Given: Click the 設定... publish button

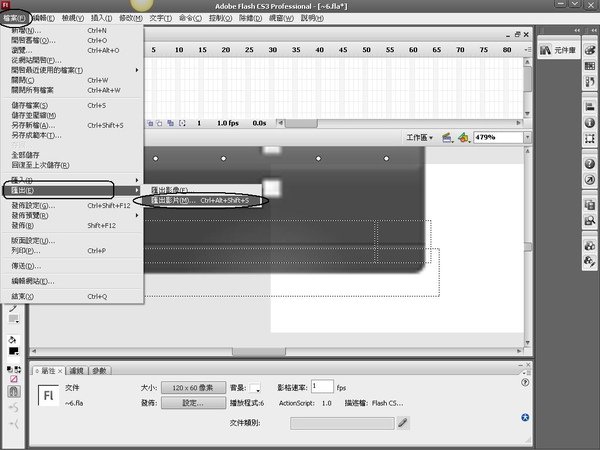Looking at the screenshot, I should point(193,403).
